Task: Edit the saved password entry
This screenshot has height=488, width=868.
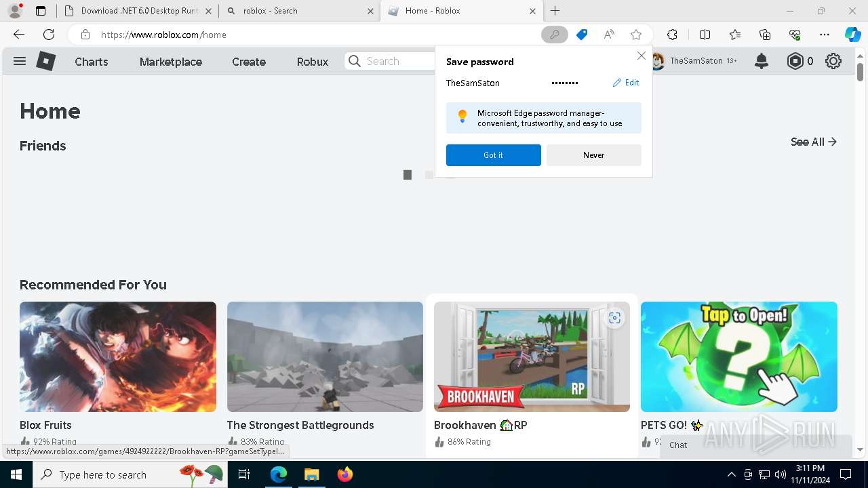Action: [626, 83]
